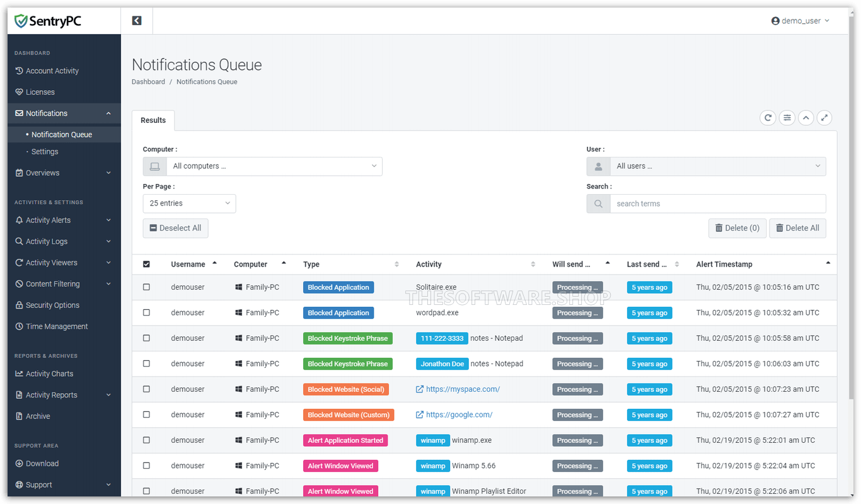861x504 pixels.
Task: Expand the Overviews sidebar section
Action: (64, 173)
